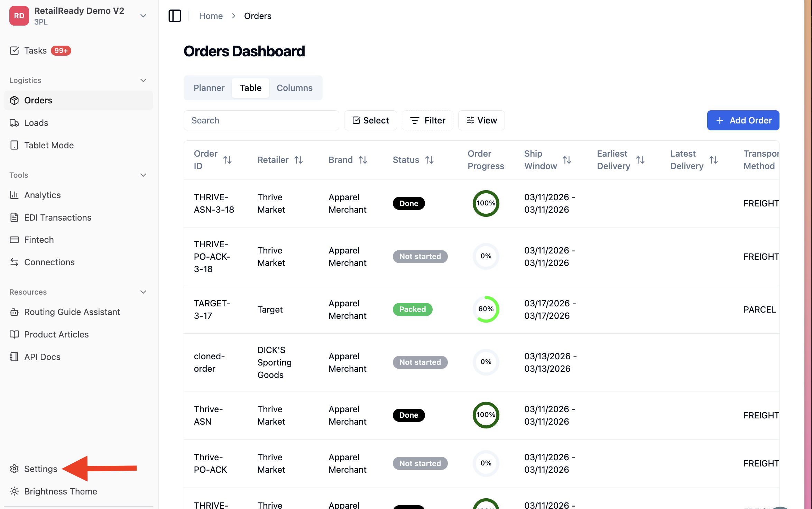The image size is (812, 509).
Task: Click Not started badge of cloned-order
Action: click(420, 362)
